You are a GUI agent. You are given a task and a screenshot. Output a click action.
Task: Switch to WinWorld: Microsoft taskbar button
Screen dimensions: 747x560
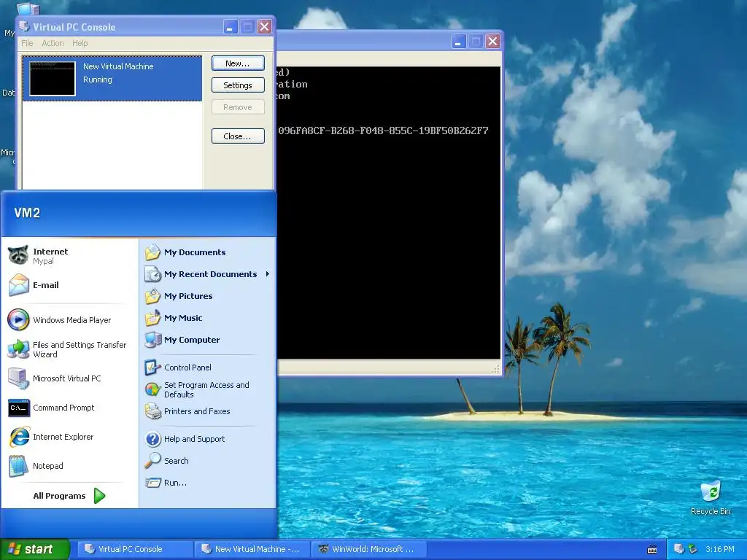368,549
